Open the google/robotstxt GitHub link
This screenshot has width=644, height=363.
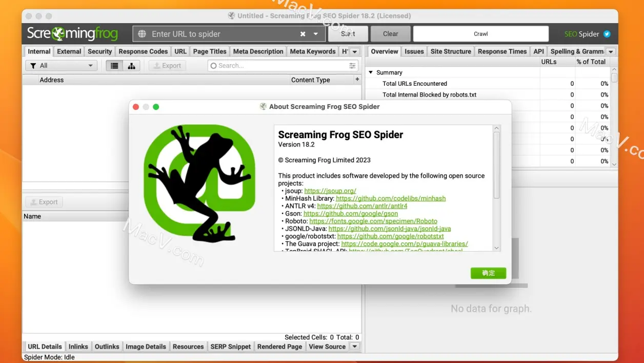pyautogui.click(x=391, y=236)
